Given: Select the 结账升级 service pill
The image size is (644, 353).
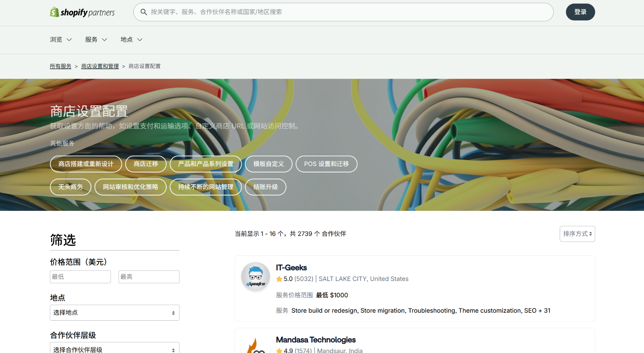Looking at the screenshot, I should (x=265, y=187).
